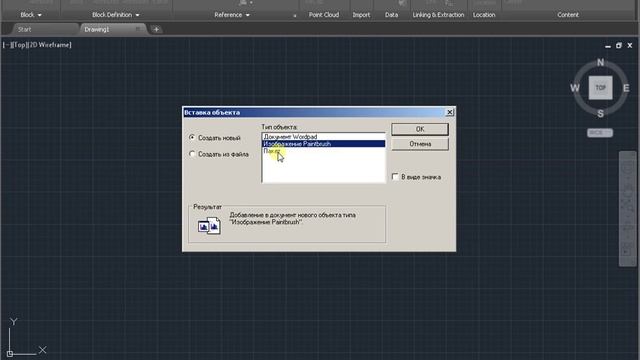Restore down the drawing viewport window
The width and height of the screenshot is (640, 360).
tap(619, 45)
